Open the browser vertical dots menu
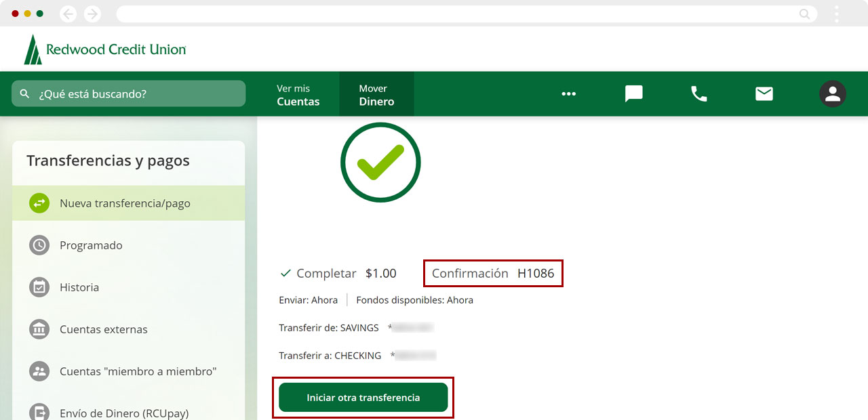The image size is (868, 420). pyautogui.click(x=837, y=14)
